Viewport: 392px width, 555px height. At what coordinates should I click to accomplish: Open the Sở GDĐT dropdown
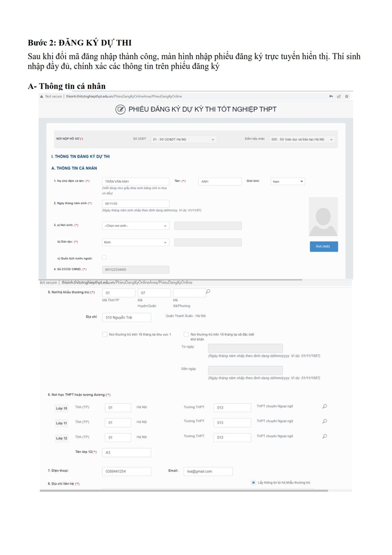[184, 139]
